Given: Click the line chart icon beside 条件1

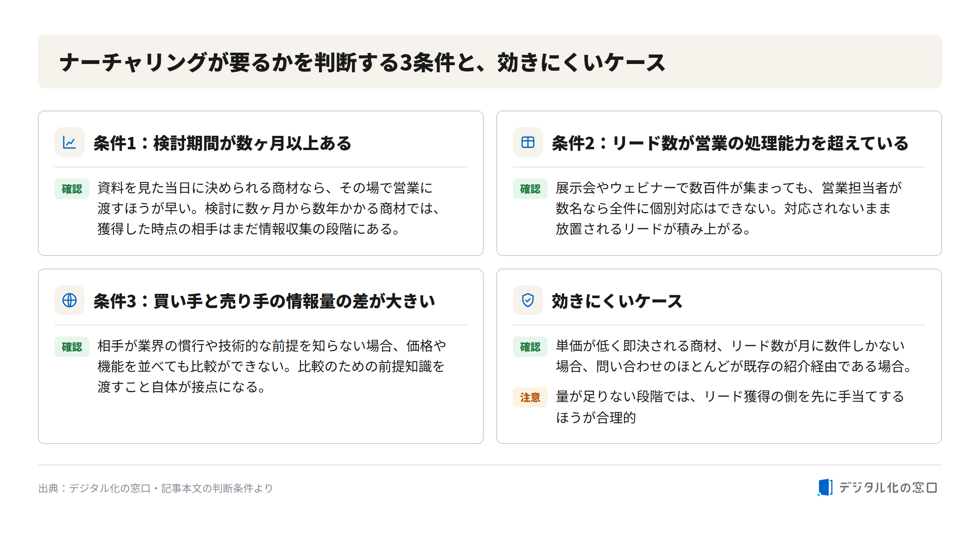Looking at the screenshot, I should click(x=70, y=142).
